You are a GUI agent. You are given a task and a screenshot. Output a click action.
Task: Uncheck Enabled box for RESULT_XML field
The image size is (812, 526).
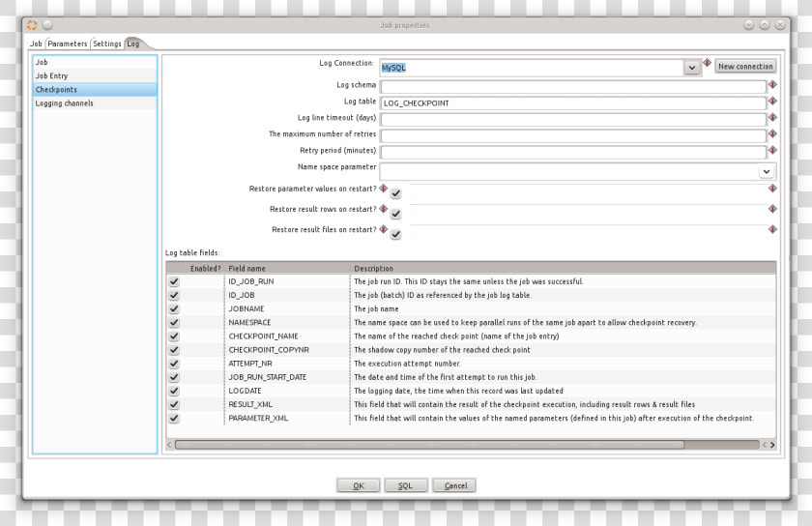(174, 405)
